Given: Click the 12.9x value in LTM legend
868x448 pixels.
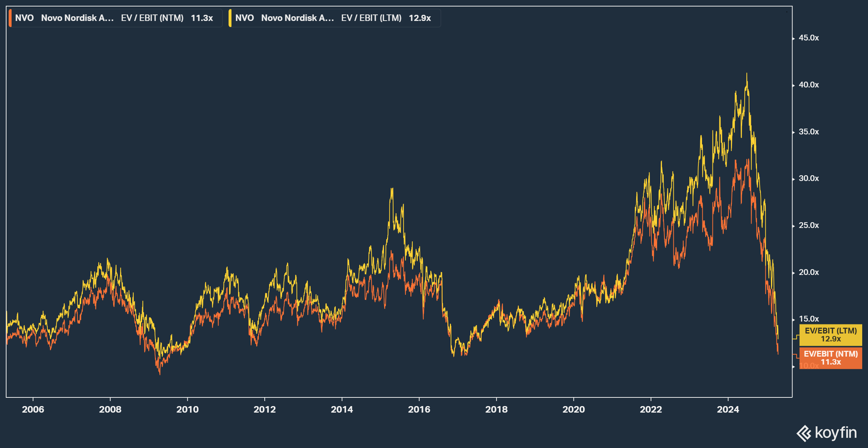Looking at the screenshot, I should 420,18.
